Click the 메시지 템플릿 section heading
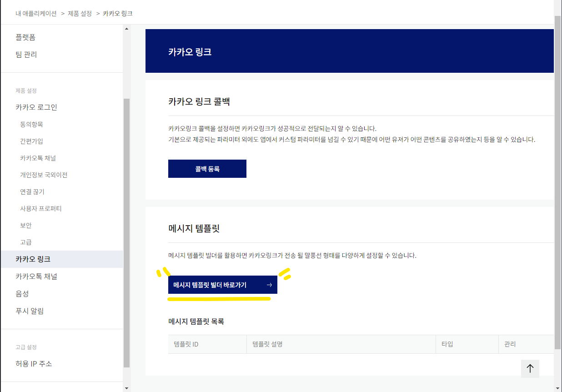The image size is (562, 392). (194, 228)
